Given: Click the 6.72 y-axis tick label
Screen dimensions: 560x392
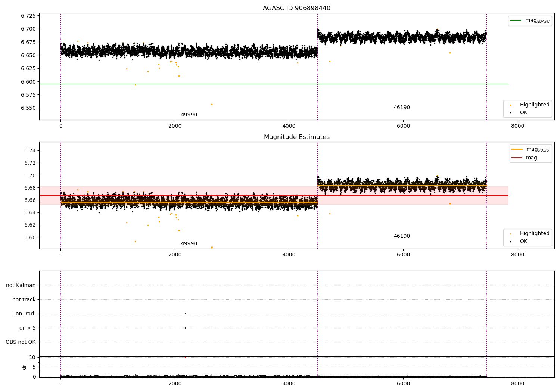Looking at the screenshot, I should (30, 163).
